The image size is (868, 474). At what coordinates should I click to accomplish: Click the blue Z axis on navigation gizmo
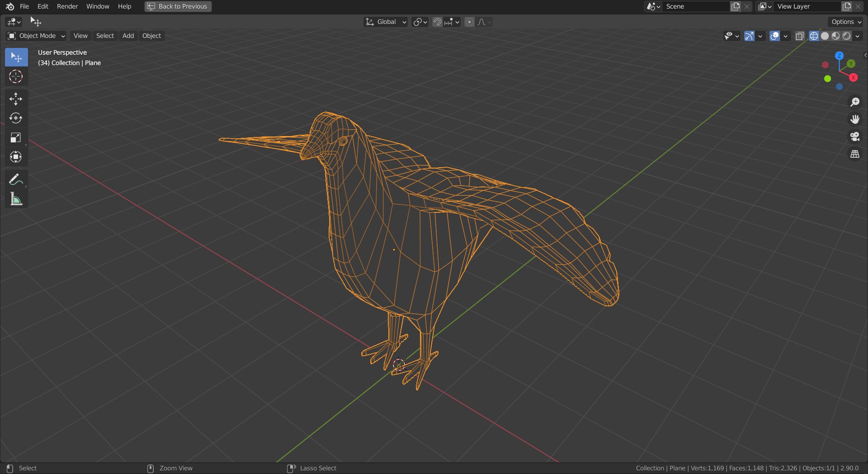click(839, 56)
